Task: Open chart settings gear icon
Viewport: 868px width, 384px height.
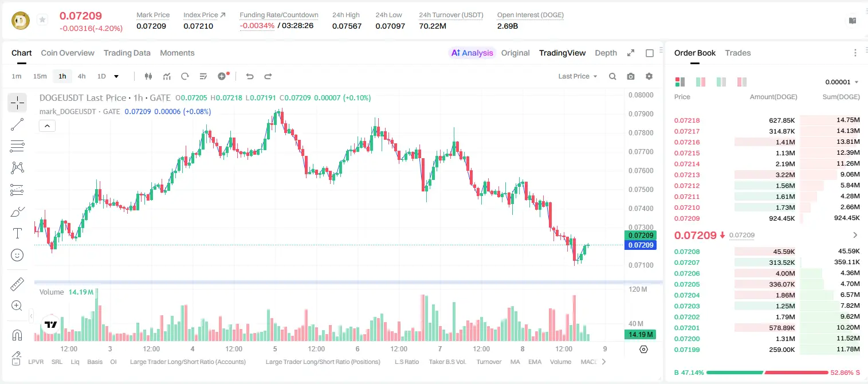Action: tap(649, 76)
